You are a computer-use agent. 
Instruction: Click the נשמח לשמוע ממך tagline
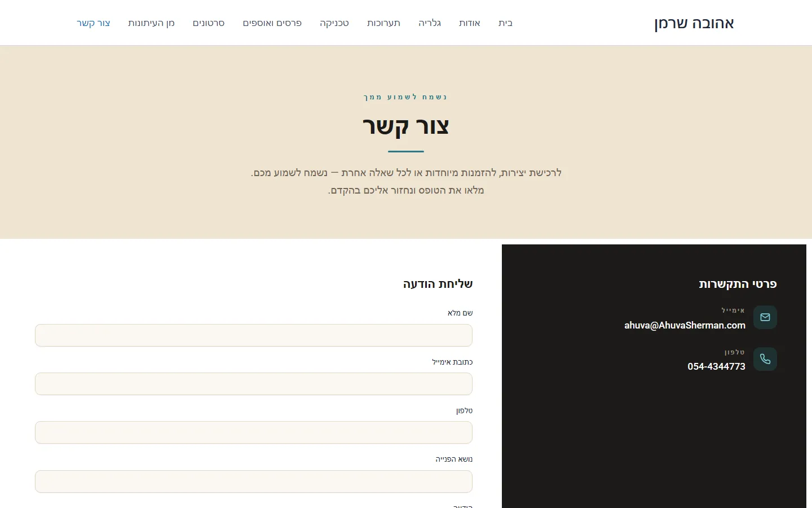(x=406, y=97)
